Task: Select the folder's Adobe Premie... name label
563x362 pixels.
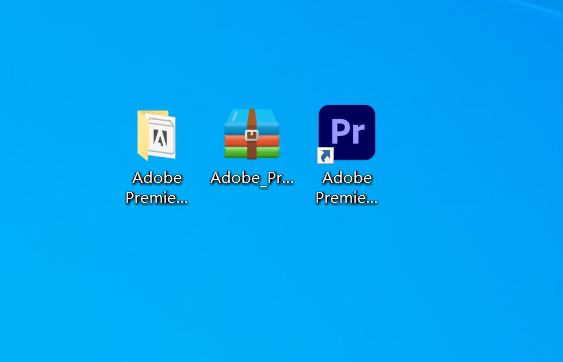Action: [157, 187]
